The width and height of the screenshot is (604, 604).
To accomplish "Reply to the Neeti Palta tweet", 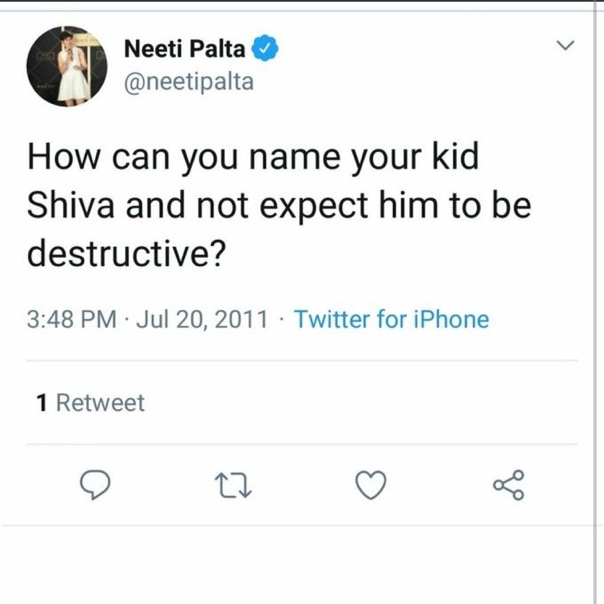I will 94,485.
